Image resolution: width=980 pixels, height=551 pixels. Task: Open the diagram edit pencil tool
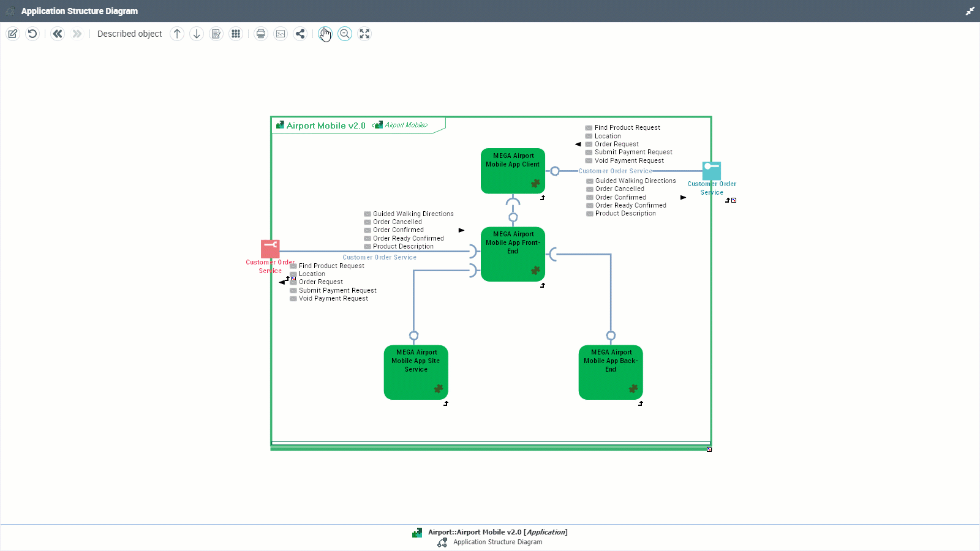13,34
